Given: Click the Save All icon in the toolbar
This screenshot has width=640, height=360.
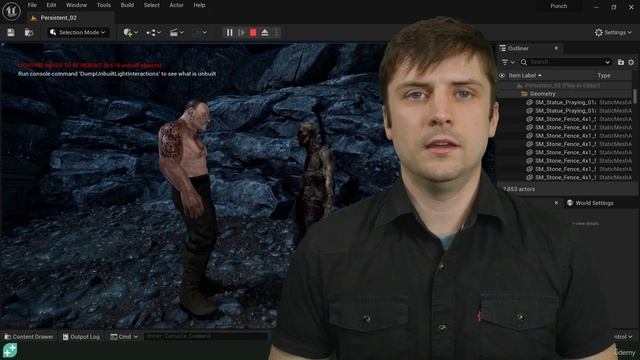Looking at the screenshot, I should pyautogui.click(x=29, y=32).
